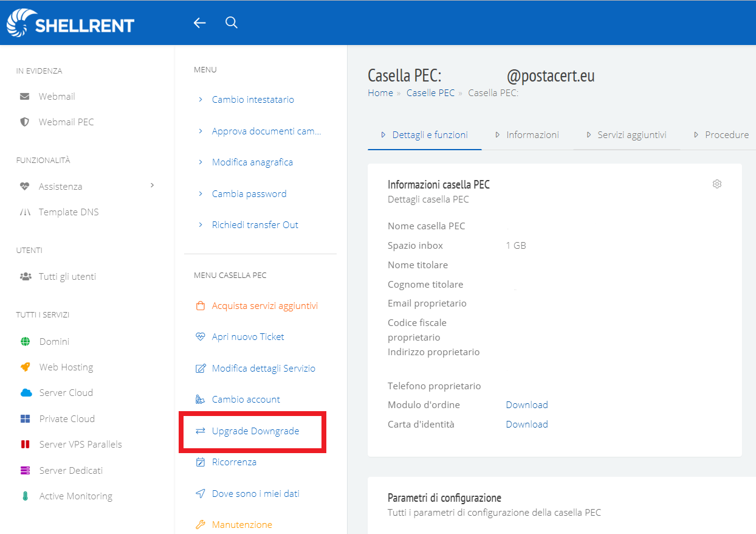Image resolution: width=756 pixels, height=534 pixels.
Task: Click the Web Hosting rocket icon
Action: [25, 367]
